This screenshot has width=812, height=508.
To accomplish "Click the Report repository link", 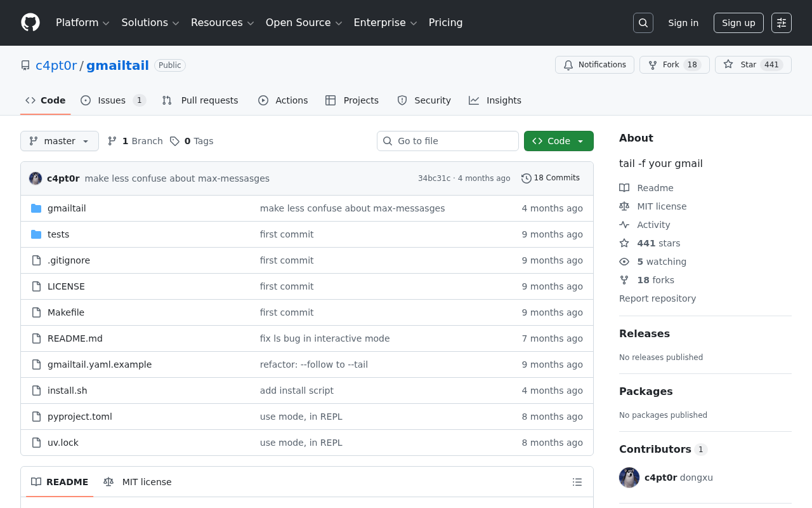I will point(657,298).
